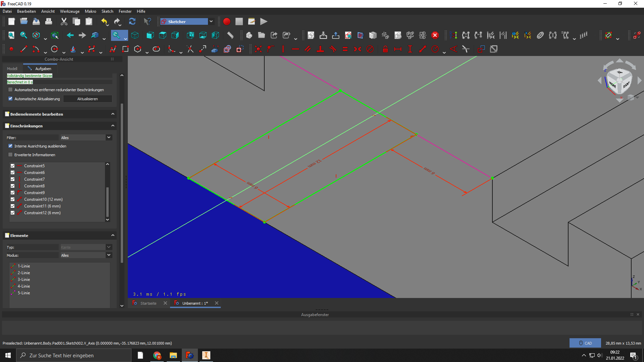Image resolution: width=644 pixels, height=362 pixels.
Task: Uncheck Constraint12 (6 mm) checkbox
Action: (x=12, y=213)
